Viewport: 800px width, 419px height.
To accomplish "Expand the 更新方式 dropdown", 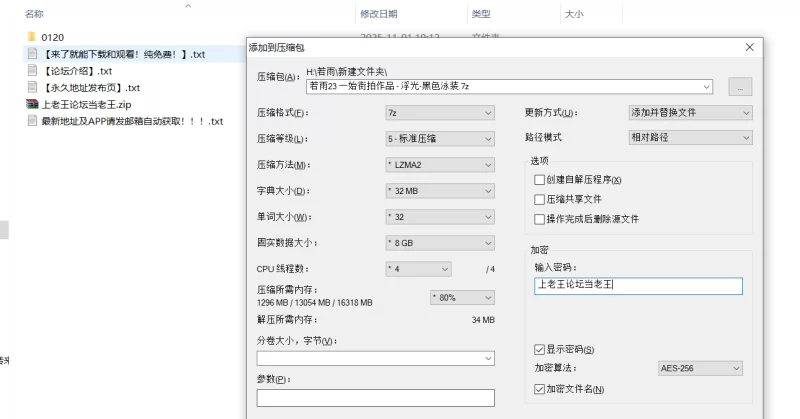I will coord(690,113).
